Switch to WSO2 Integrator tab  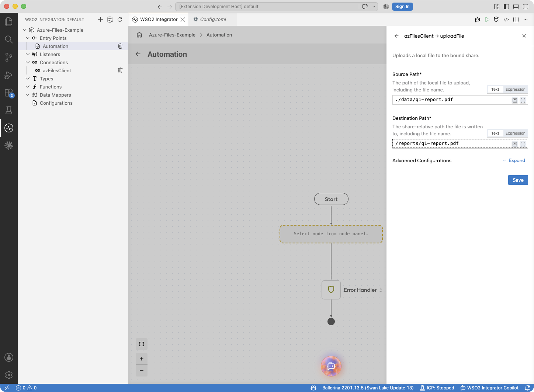coord(159,20)
